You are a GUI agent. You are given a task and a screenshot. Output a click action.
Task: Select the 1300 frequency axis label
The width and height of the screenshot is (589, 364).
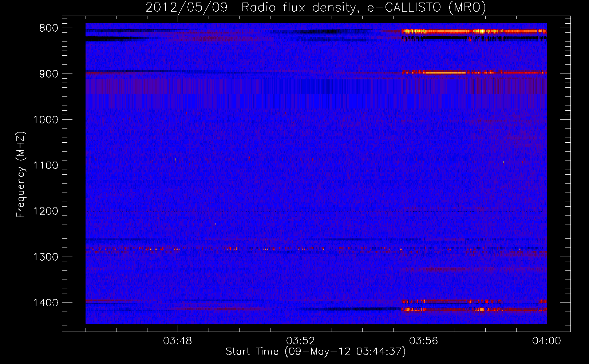click(x=46, y=257)
